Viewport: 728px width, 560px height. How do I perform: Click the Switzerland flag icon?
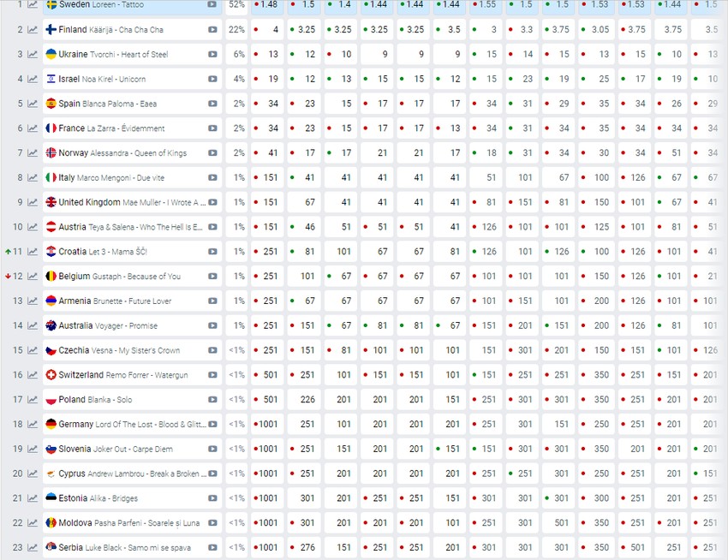(51, 375)
